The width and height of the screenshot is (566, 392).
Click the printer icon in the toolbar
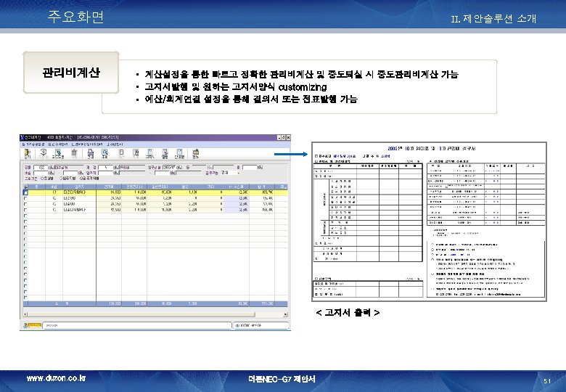90,154
